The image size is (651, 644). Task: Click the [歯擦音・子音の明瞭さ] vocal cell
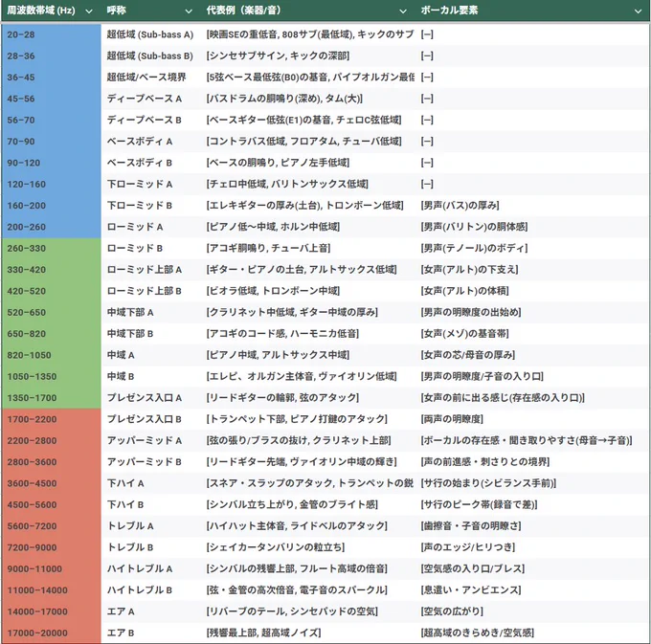tap(532, 526)
